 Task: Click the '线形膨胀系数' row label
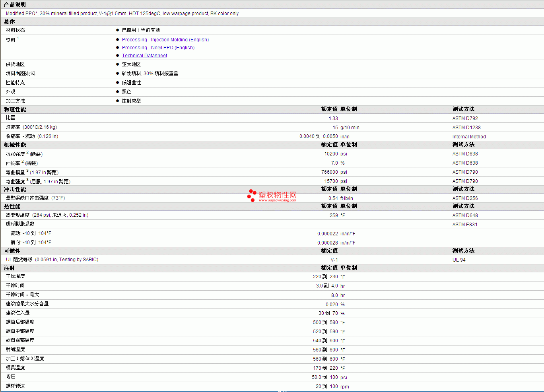click(20, 224)
